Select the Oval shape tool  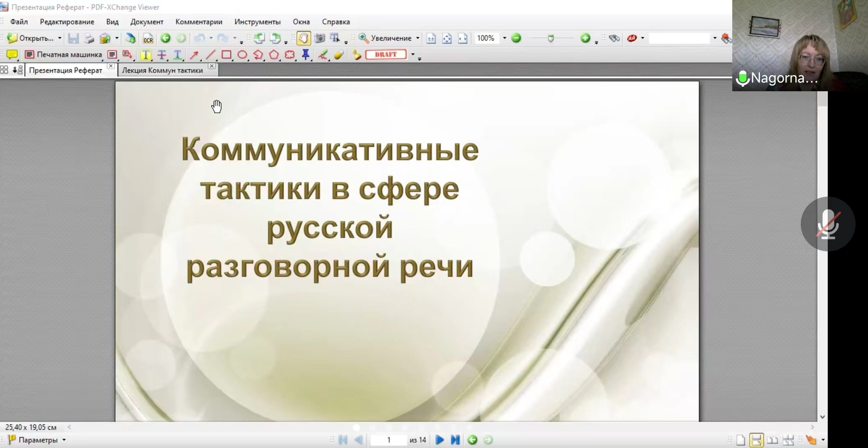242,55
